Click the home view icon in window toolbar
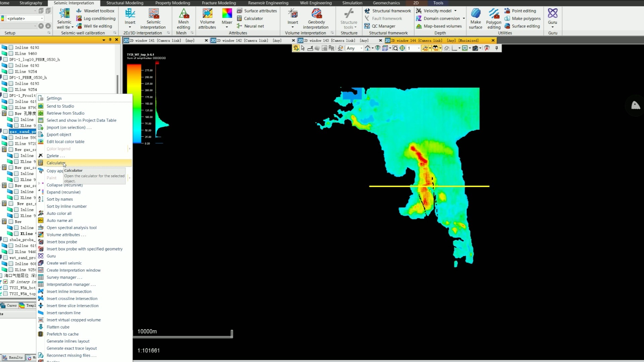Image resolution: width=644 pixels, height=362 pixels. (x=368, y=48)
